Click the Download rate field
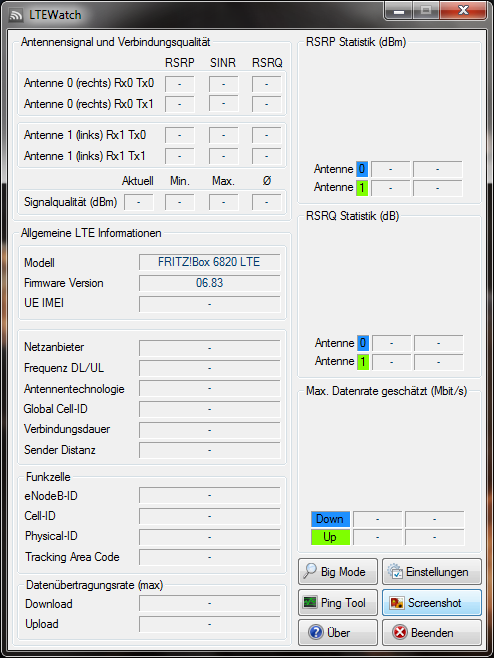Screen dimensions: 494x658 coord(209,603)
